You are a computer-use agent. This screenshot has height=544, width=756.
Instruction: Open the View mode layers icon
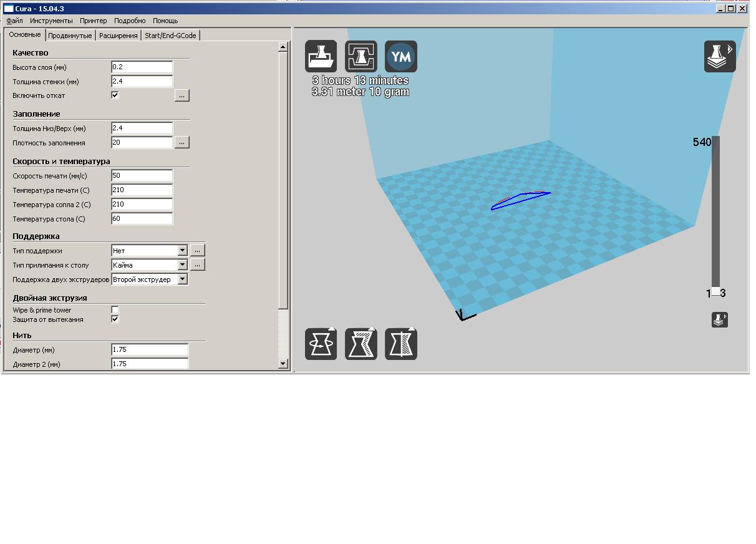click(720, 57)
